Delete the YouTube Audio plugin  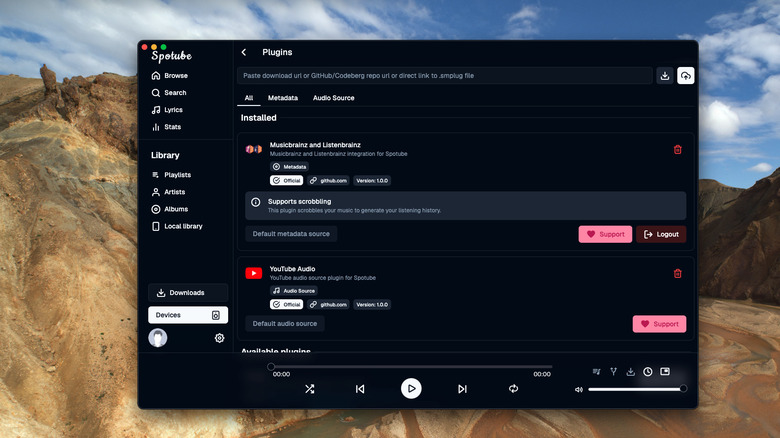click(x=678, y=274)
